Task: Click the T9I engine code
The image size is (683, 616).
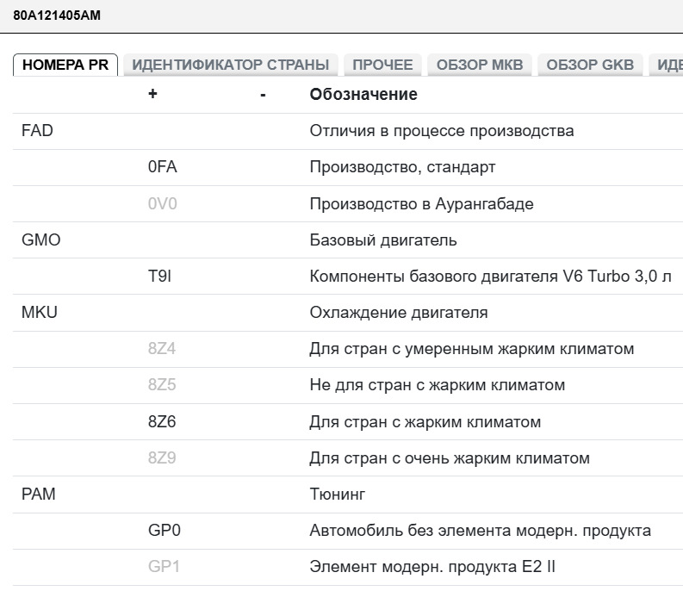Action: (159, 277)
